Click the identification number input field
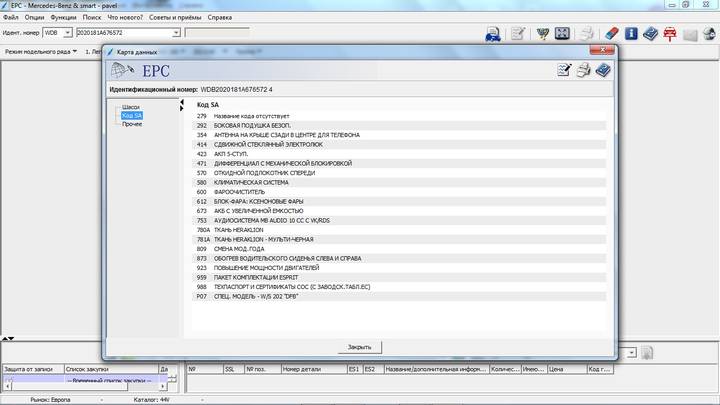This screenshot has height=405, width=720. pos(124,33)
